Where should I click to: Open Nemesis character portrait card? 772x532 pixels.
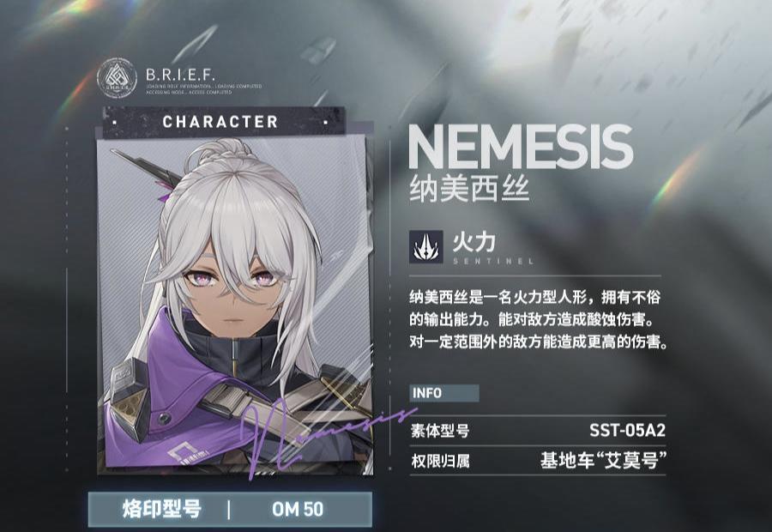(234, 305)
